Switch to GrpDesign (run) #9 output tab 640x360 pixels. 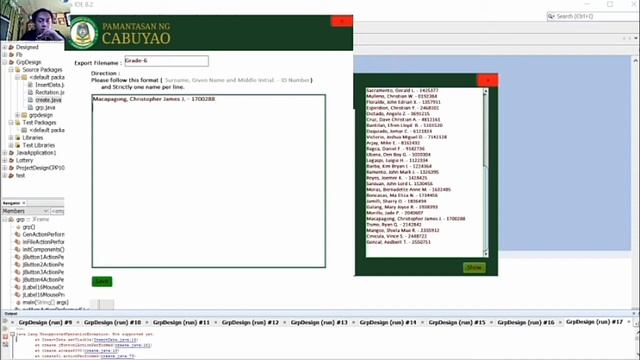(x=45, y=322)
